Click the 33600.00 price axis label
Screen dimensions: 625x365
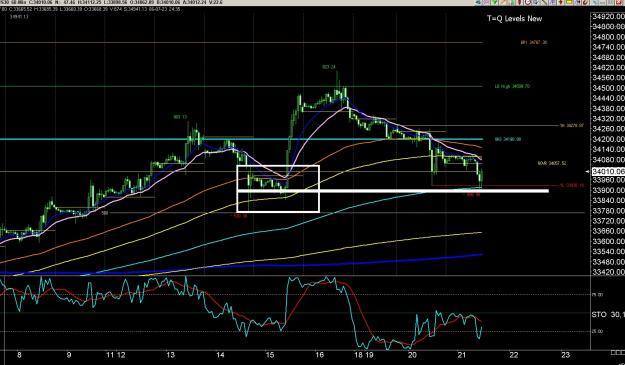tap(609, 241)
